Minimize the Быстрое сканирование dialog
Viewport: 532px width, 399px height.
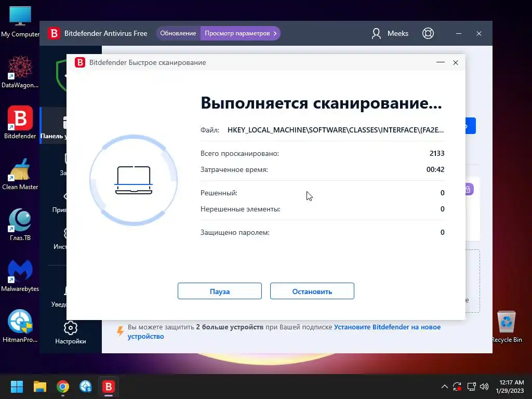tap(441, 62)
